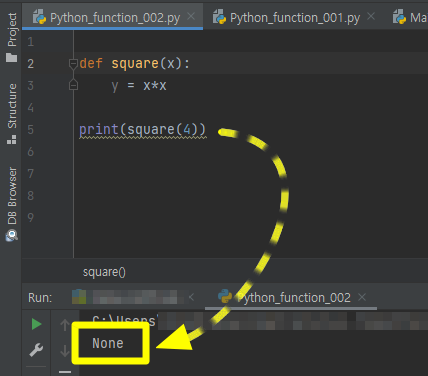Click the Python file icon on Python_function_001.py tab
This screenshot has height=376, width=428.
[x=219, y=17]
